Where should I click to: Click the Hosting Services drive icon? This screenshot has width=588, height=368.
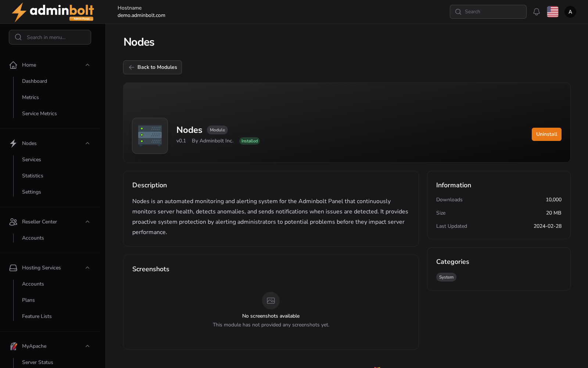pos(13,268)
